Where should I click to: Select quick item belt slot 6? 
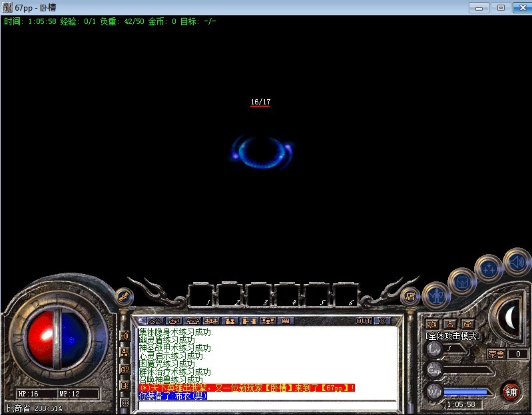[x=345, y=295]
